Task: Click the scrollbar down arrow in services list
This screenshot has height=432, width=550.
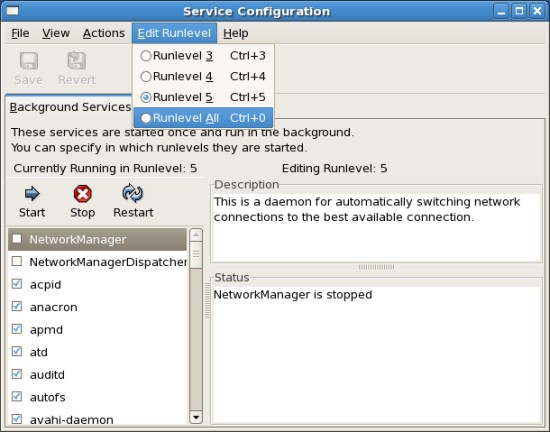Action: [196, 417]
